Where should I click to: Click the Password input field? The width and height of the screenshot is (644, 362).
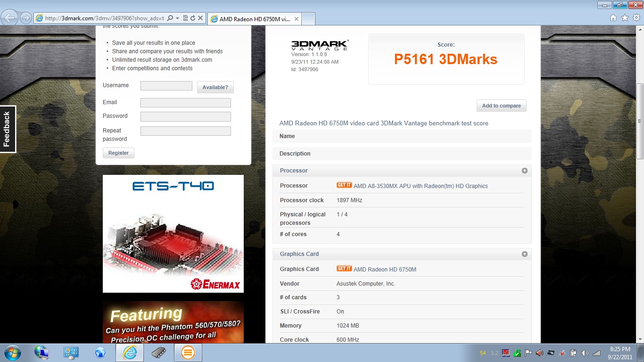[186, 116]
